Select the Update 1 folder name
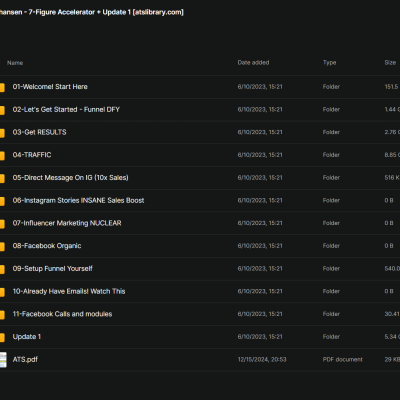The image size is (400, 400). point(27,337)
